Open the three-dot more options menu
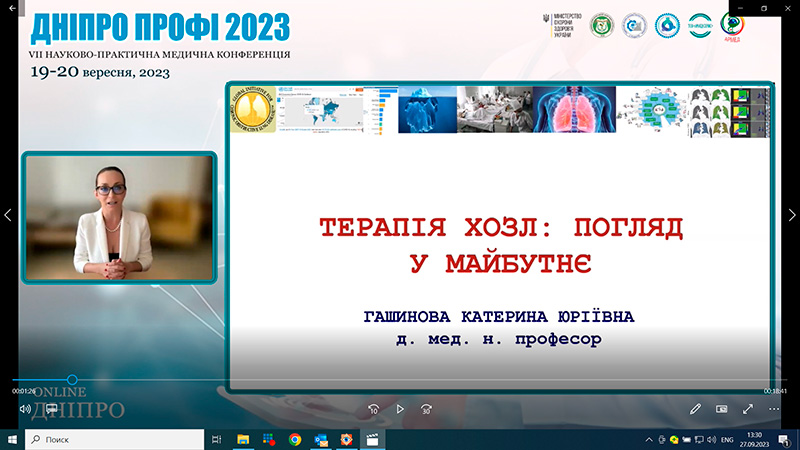The width and height of the screenshot is (800, 450). pos(774,409)
